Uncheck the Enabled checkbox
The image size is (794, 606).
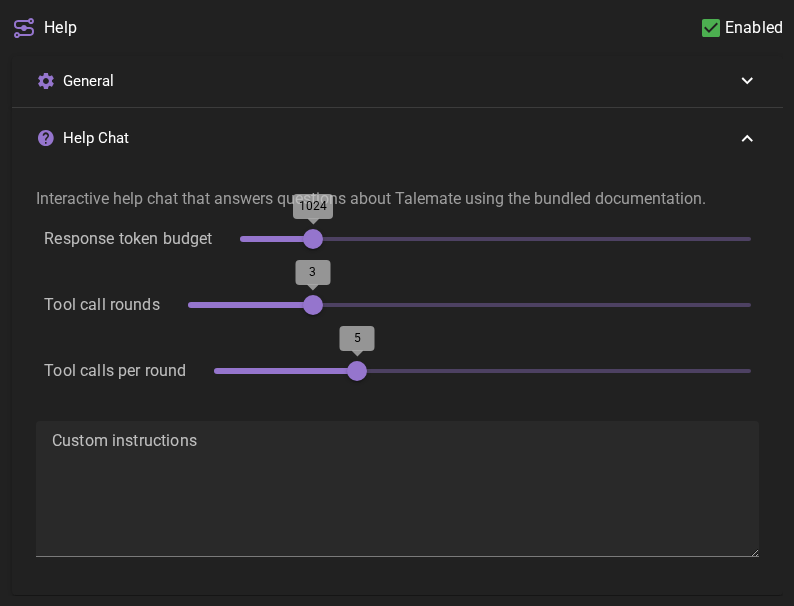tap(710, 28)
